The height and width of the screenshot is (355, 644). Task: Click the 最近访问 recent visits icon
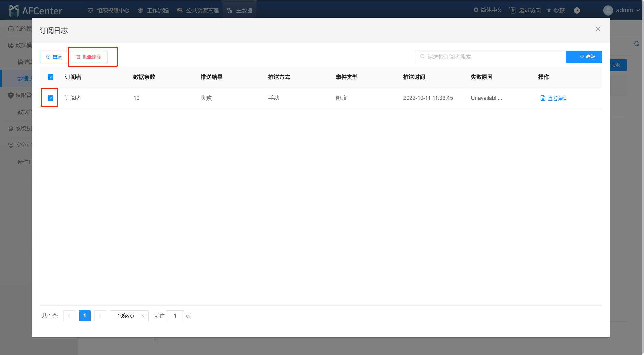(x=512, y=10)
